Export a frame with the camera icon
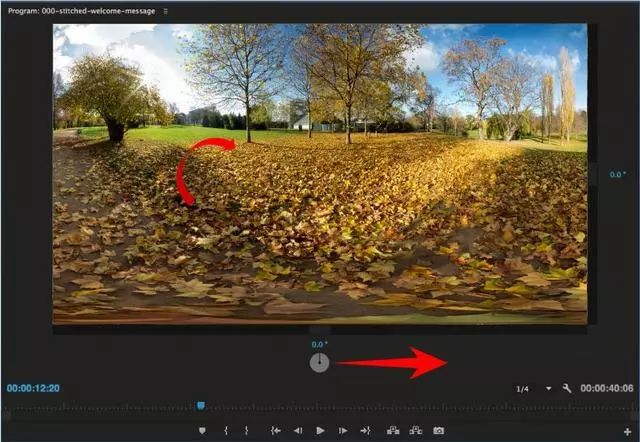The image size is (640, 442). point(439,431)
